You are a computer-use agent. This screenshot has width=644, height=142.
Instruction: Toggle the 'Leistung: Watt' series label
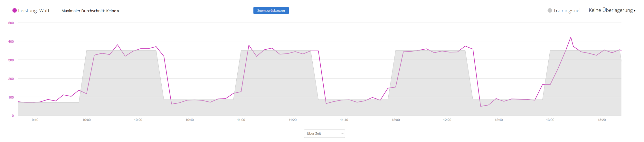[x=34, y=11]
